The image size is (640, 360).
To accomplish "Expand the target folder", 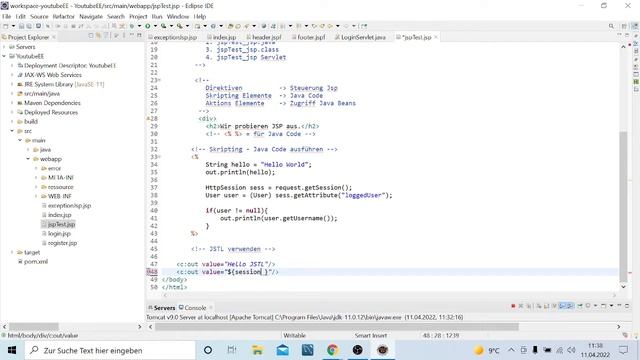I will pyautogui.click(x=12, y=253).
